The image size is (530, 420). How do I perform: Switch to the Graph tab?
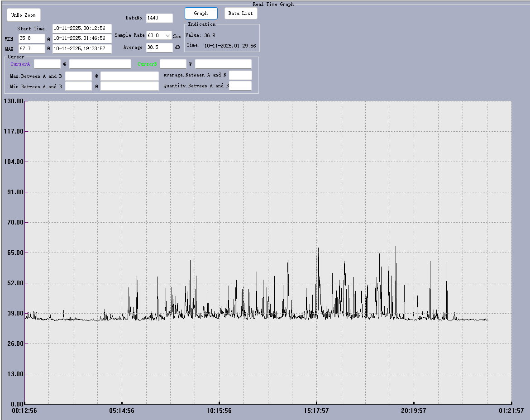pos(201,14)
